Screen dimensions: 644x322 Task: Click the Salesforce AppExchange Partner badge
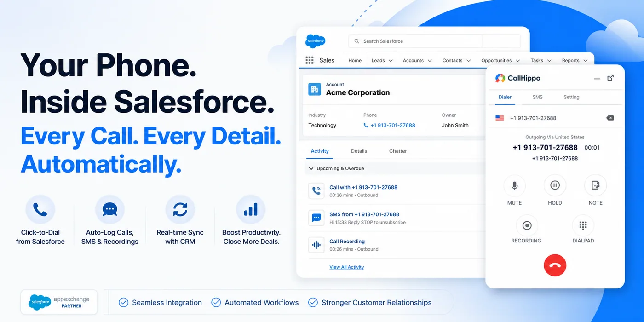click(59, 302)
